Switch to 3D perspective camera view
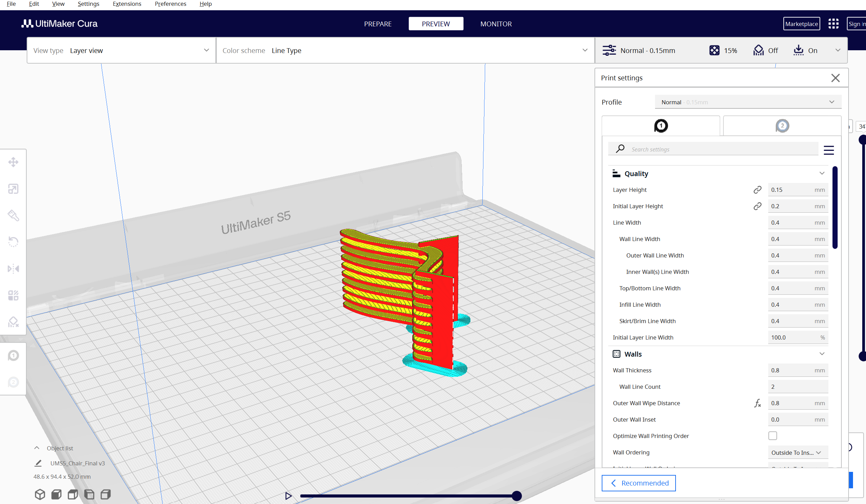This screenshot has width=866, height=504. pyautogui.click(x=40, y=494)
